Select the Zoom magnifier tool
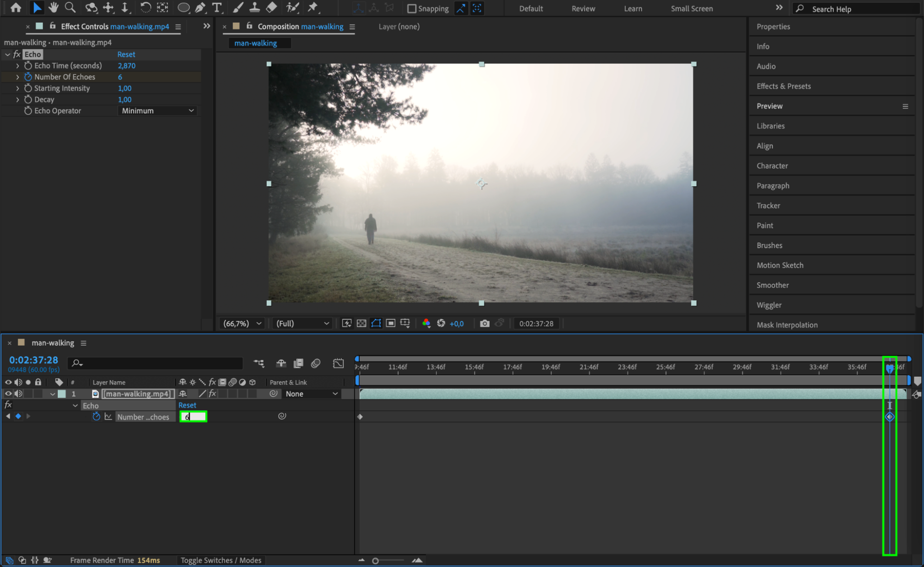Screen dimensions: 924x567 [x=70, y=7]
